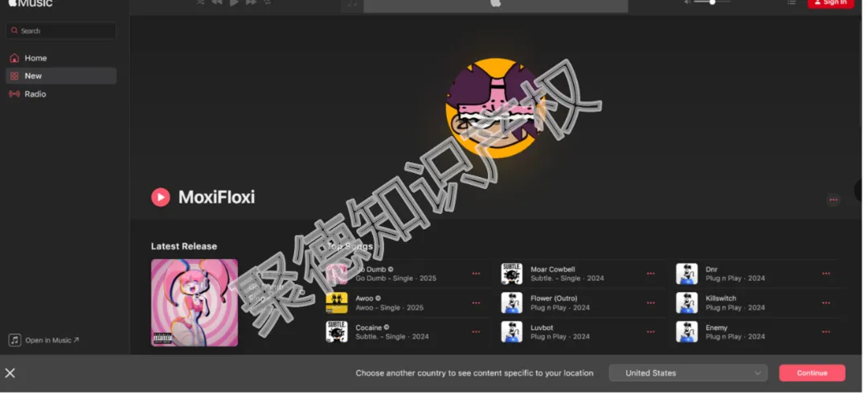
Task: Select New in the sidebar
Action: tap(61, 76)
